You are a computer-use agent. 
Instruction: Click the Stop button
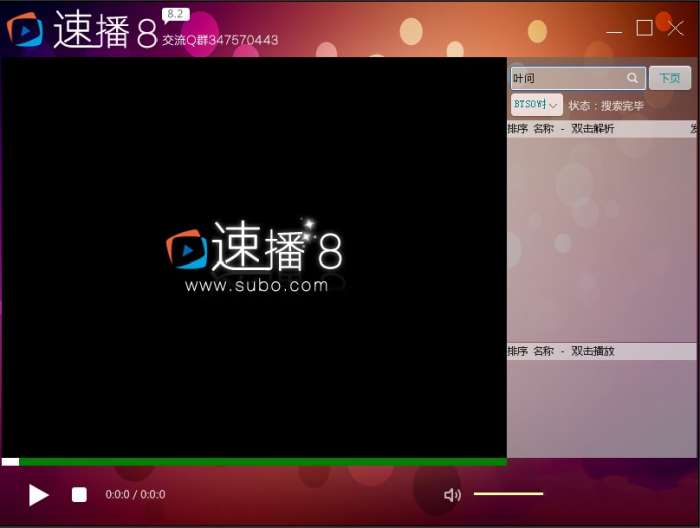pyautogui.click(x=79, y=495)
